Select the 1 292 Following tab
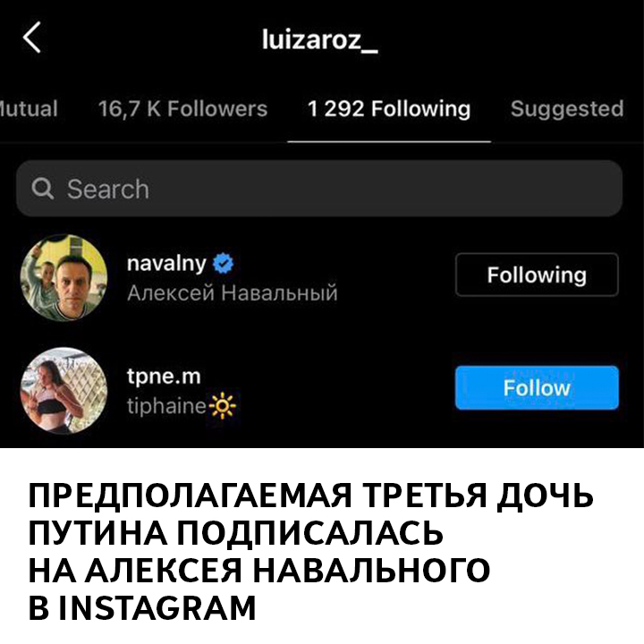 (389, 109)
